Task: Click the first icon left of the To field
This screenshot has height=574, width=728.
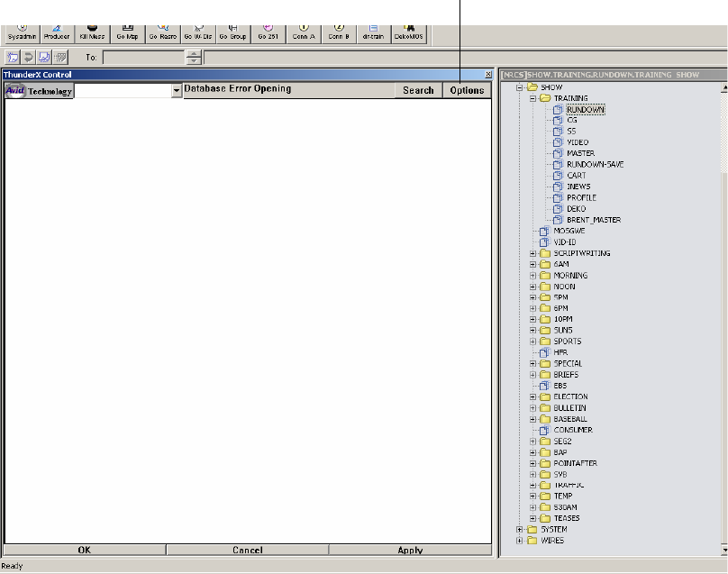Action: click(x=13, y=57)
